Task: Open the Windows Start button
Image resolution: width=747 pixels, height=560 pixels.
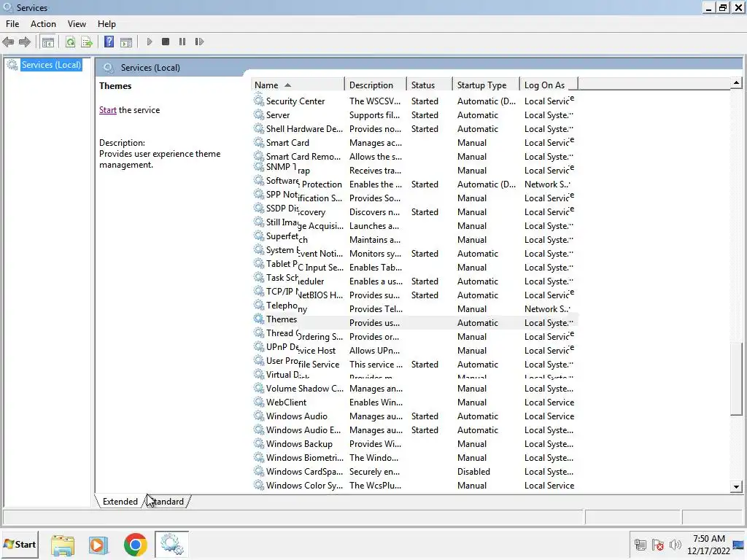Action: coord(20,544)
